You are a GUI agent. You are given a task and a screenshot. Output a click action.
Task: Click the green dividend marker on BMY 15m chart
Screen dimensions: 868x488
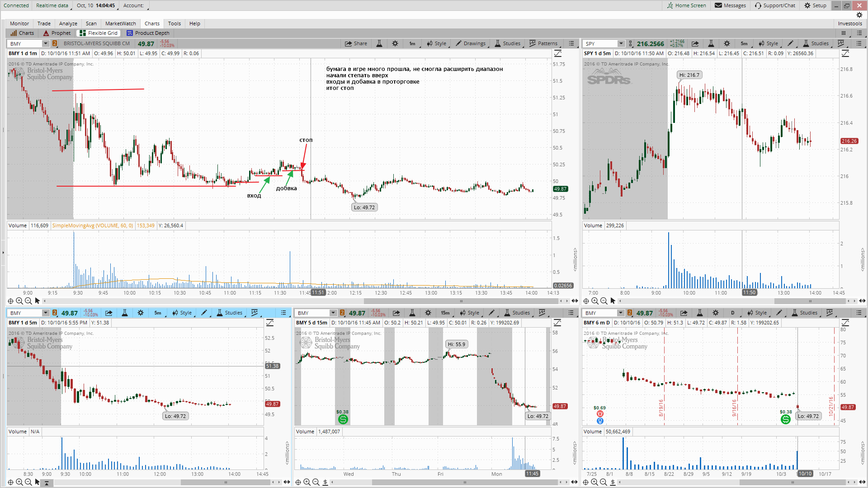tap(343, 419)
